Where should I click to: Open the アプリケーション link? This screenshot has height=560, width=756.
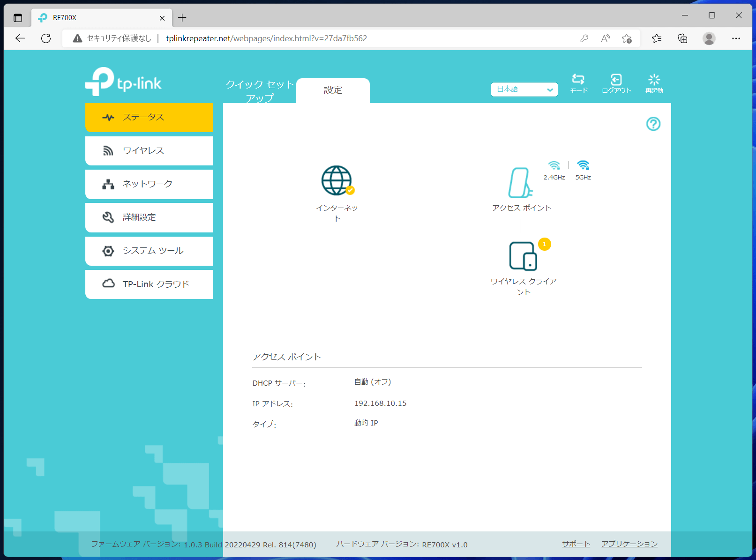click(x=629, y=544)
